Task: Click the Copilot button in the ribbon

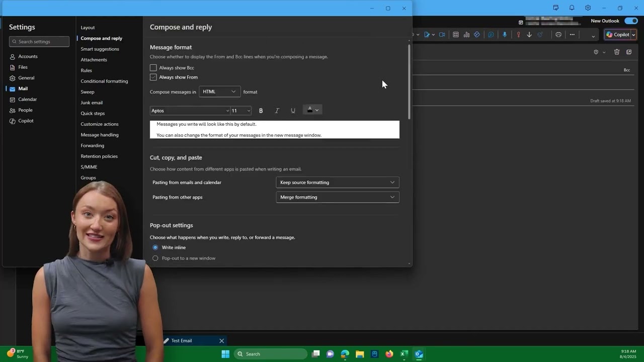Action: coord(617,35)
